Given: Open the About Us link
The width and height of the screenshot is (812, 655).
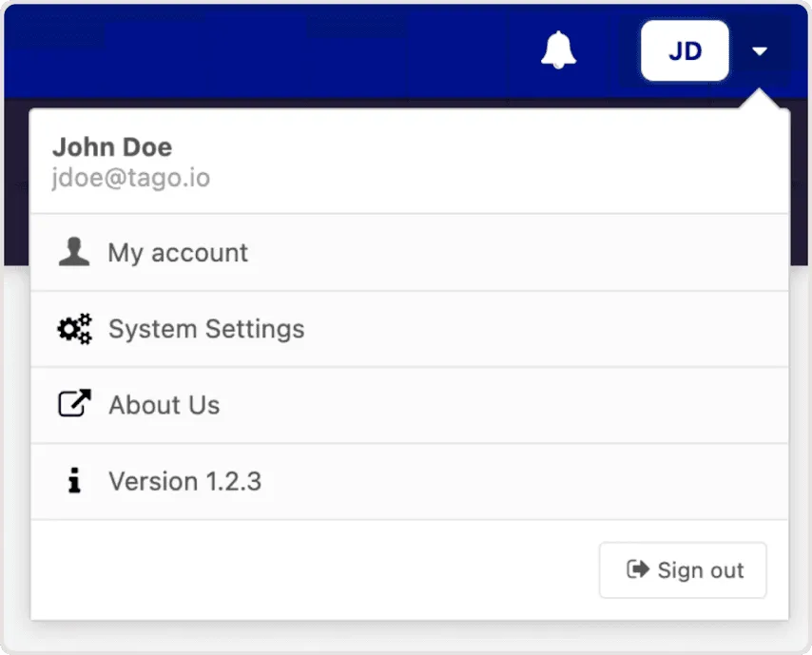Looking at the screenshot, I should (164, 405).
